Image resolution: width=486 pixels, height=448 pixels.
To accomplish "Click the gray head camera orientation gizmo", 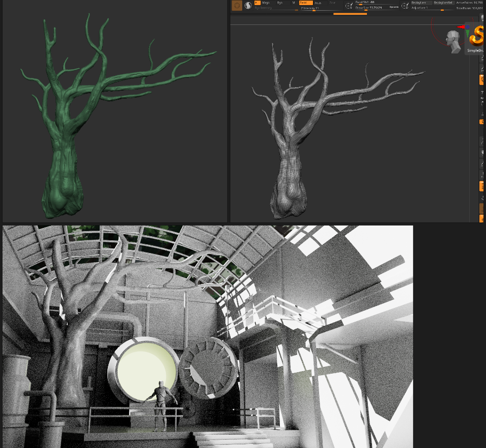I will coord(453,42).
